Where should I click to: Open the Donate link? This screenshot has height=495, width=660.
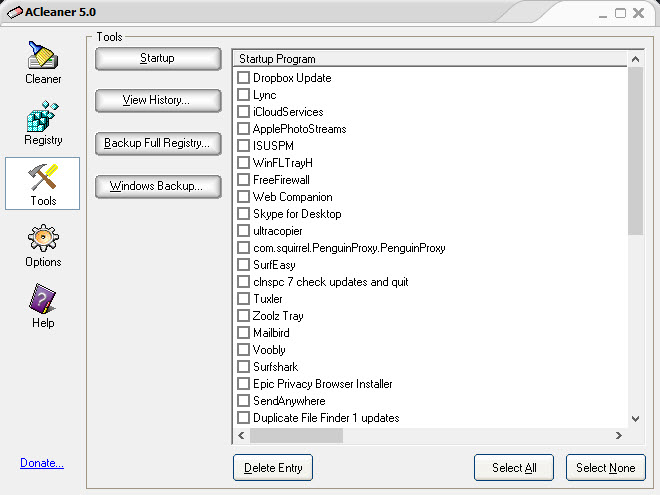pos(42,463)
